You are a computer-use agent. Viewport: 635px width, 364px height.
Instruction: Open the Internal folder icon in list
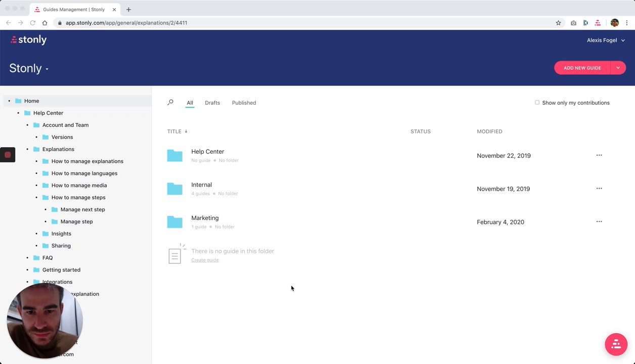point(174,189)
